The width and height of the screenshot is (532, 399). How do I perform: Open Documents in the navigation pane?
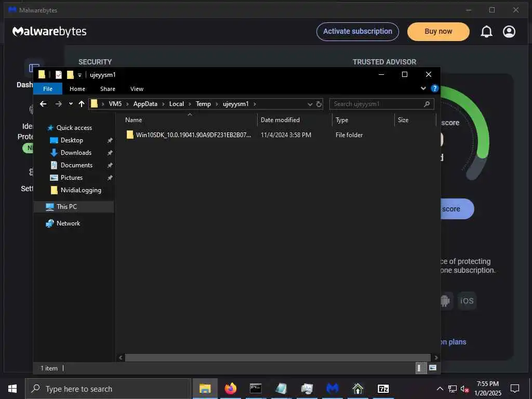(76, 165)
